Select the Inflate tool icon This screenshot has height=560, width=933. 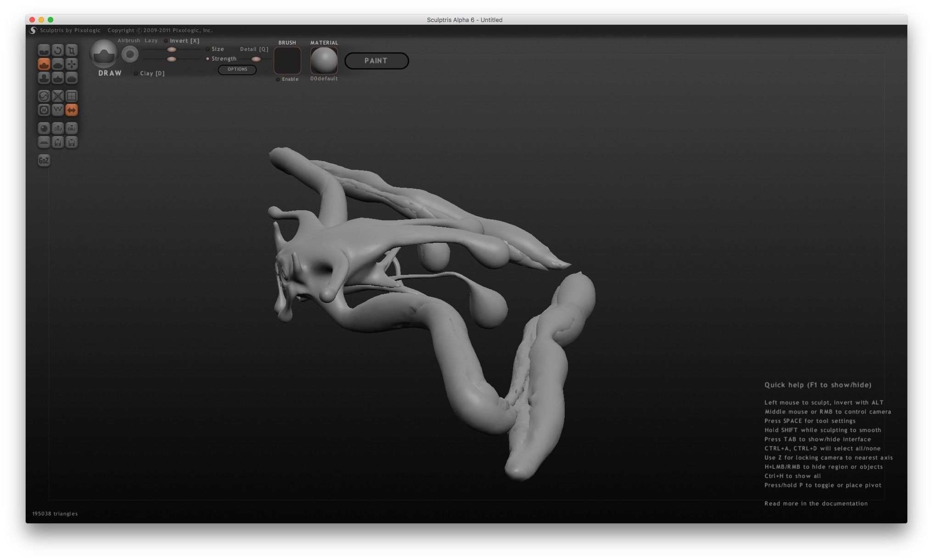click(44, 78)
